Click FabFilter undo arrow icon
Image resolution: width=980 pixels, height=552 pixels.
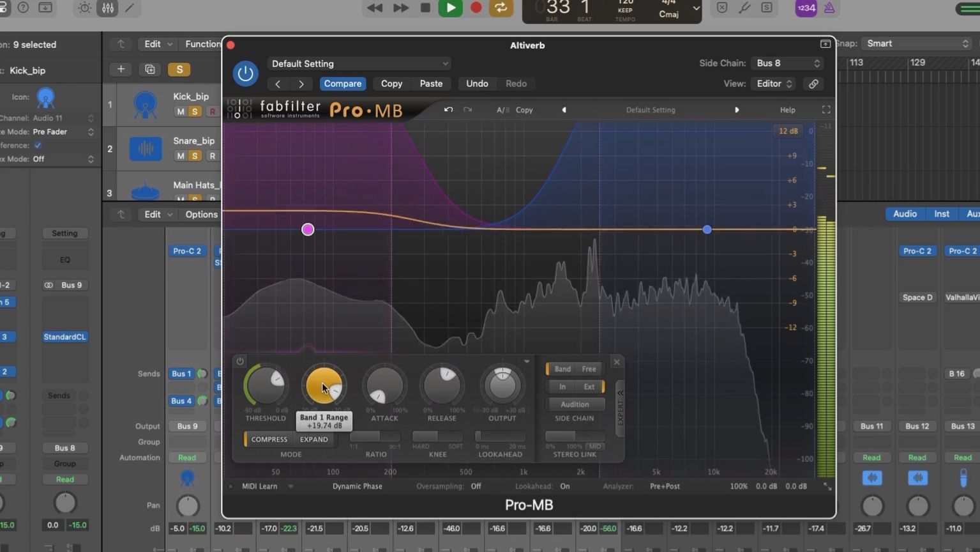tap(448, 110)
